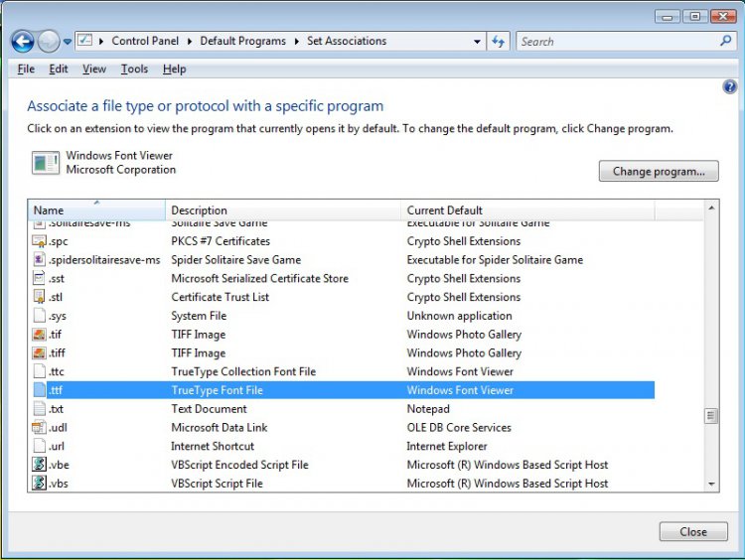The image size is (745, 560).
Task: Select the Microsoft Data Link row
Action: pyautogui.click(x=341, y=427)
